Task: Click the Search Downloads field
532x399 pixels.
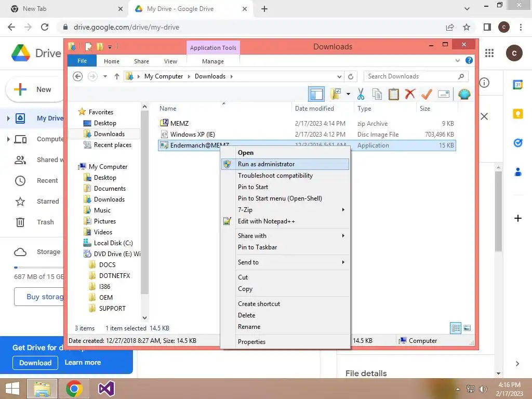Action: 416,76
